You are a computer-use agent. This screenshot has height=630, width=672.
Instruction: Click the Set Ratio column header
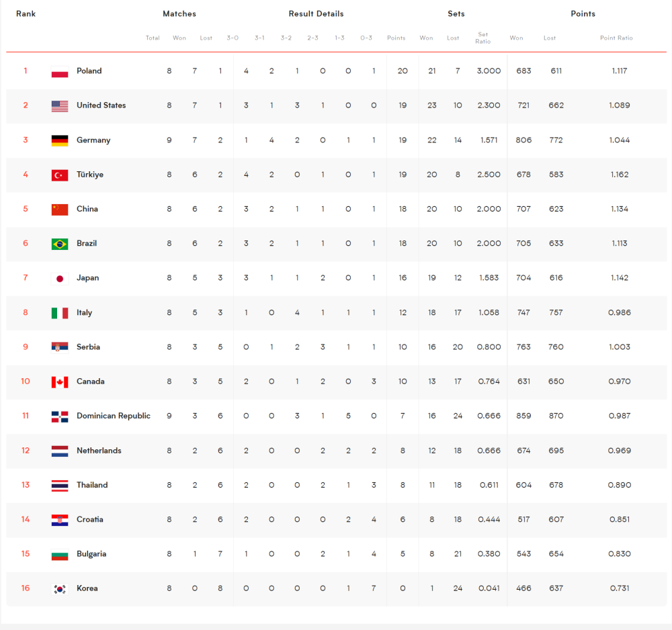(x=483, y=38)
